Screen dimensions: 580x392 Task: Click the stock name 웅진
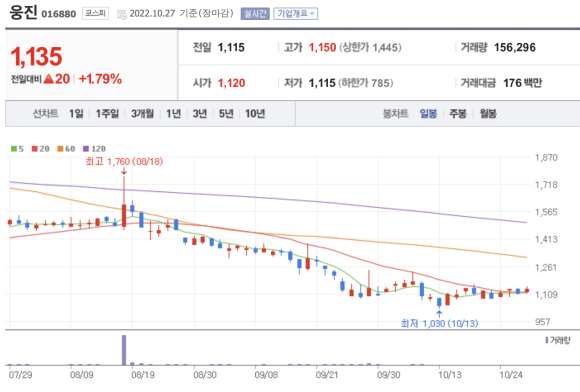click(x=23, y=12)
